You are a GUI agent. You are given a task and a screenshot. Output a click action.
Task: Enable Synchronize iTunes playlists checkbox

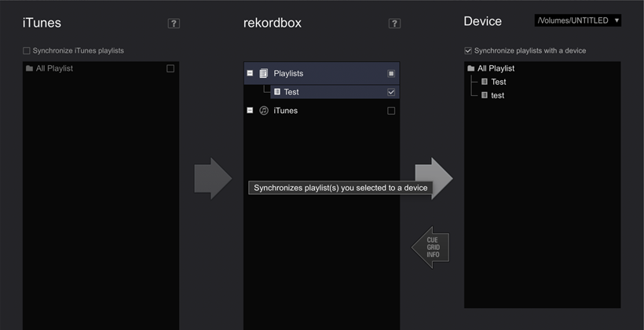(x=27, y=51)
